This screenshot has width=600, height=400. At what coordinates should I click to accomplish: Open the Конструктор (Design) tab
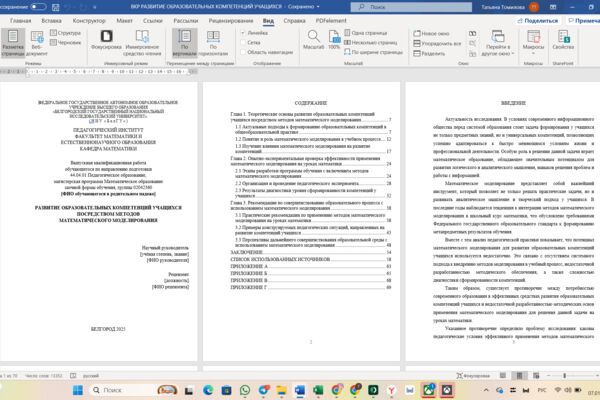89,21
